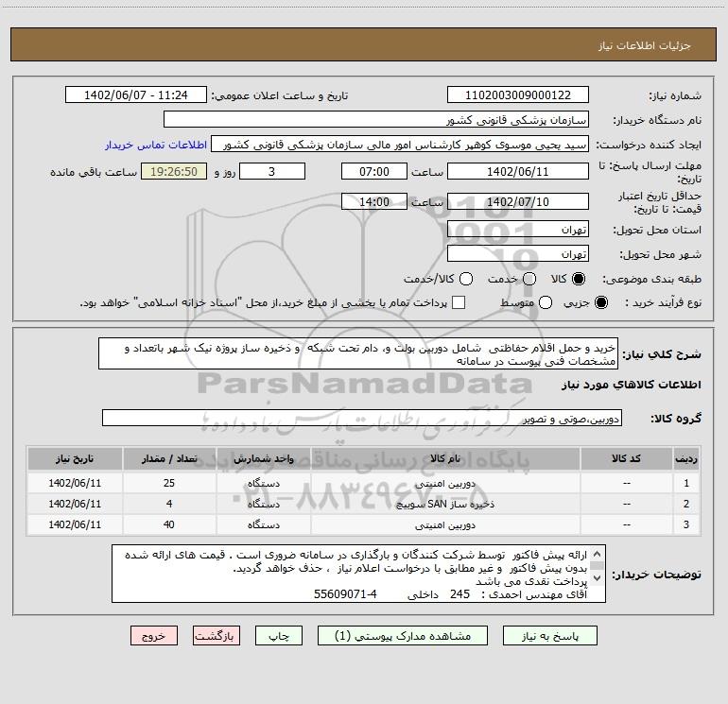This screenshot has height=704, width=728.
Task: Click ذخیره ساز SAN سوییچ item name
Action: click(x=445, y=504)
